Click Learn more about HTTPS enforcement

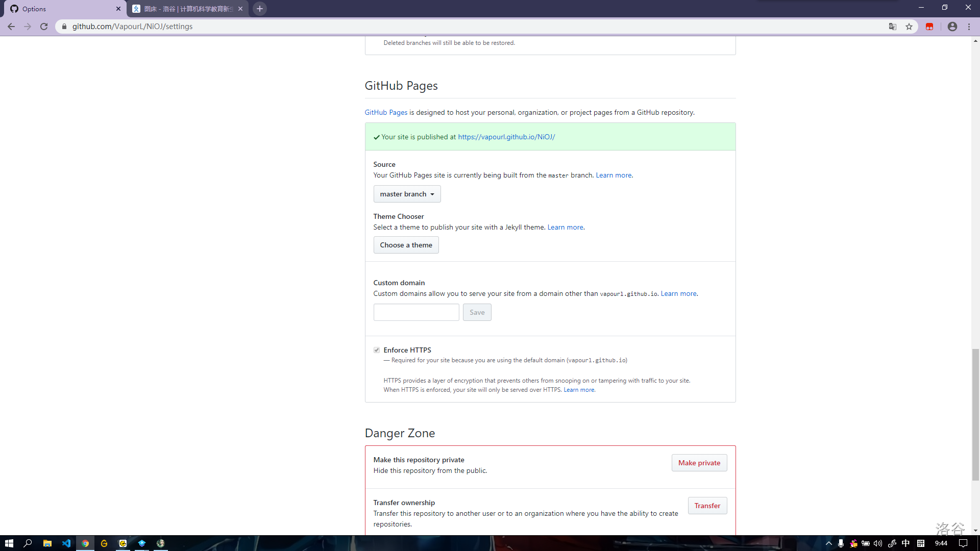click(x=579, y=390)
